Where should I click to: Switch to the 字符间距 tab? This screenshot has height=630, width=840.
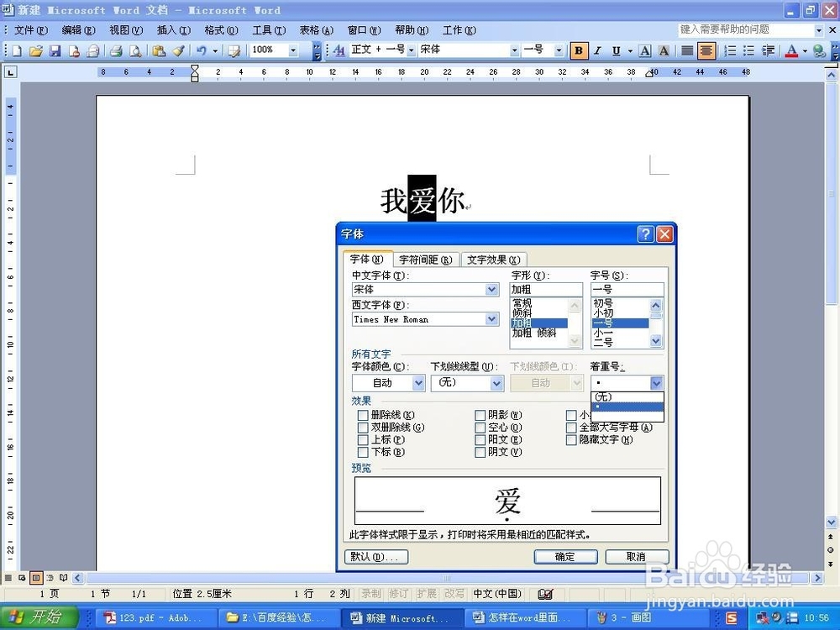click(425, 260)
